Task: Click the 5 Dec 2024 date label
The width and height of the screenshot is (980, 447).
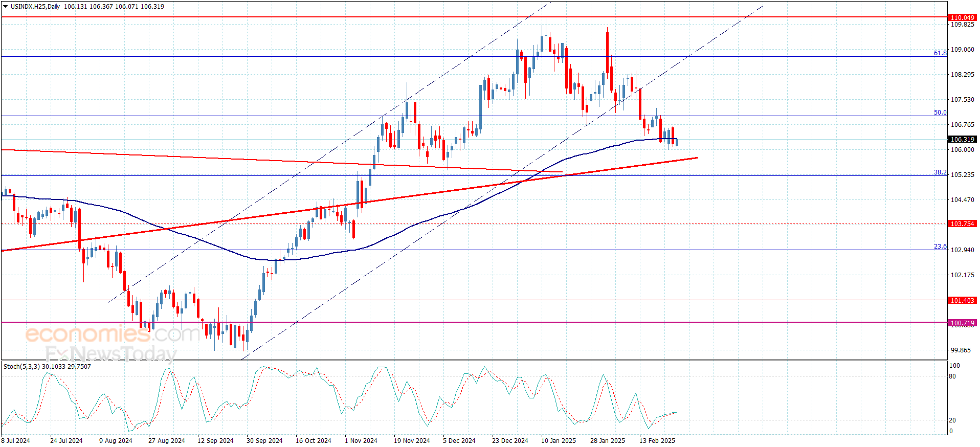Action: pos(459,440)
